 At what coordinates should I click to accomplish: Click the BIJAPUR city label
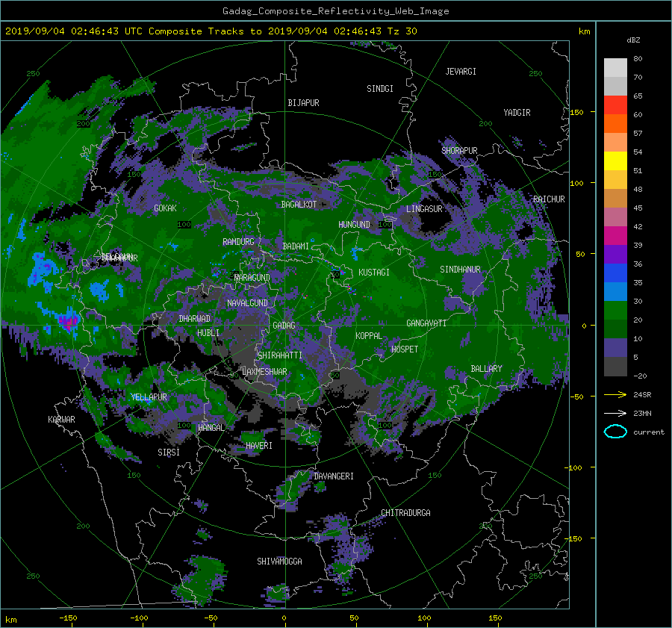pyautogui.click(x=303, y=103)
